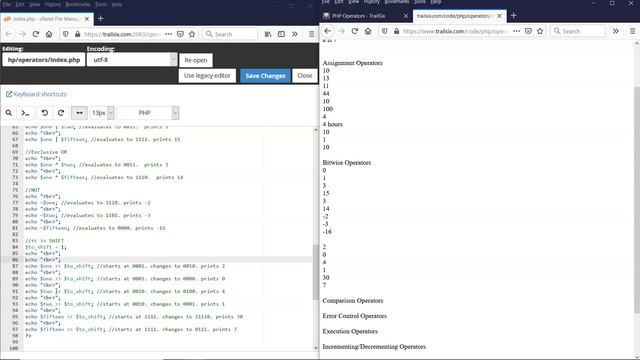Expand toolbar overflow chevrons in right browser
This screenshot has width=640, height=360.
616,31
